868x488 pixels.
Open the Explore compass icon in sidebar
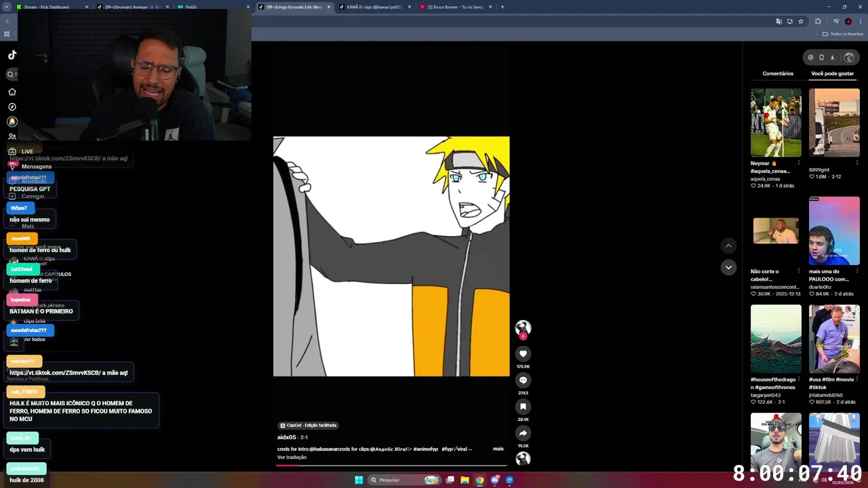(12, 106)
